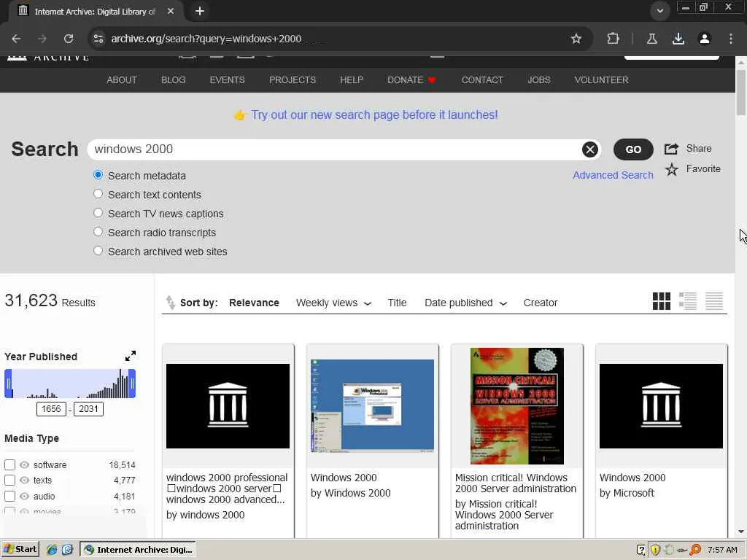Sort results by Creator
The height and width of the screenshot is (560, 747).
(541, 303)
